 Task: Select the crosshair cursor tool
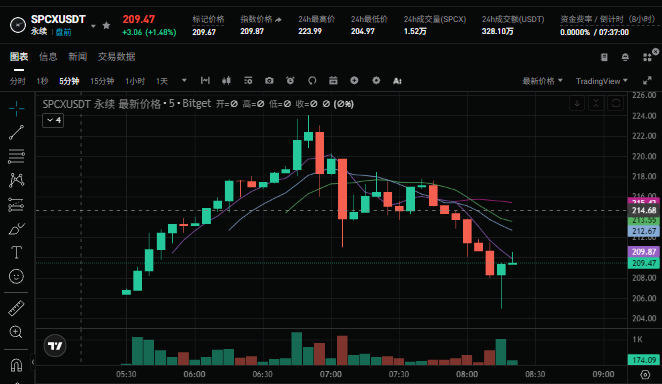coord(16,108)
